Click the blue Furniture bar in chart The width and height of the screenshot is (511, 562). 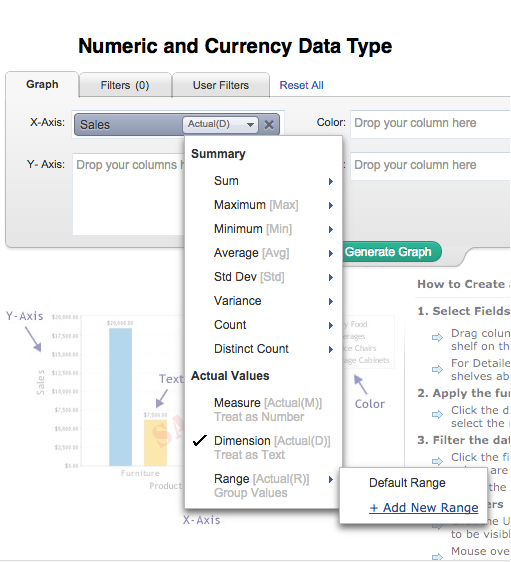[120, 397]
